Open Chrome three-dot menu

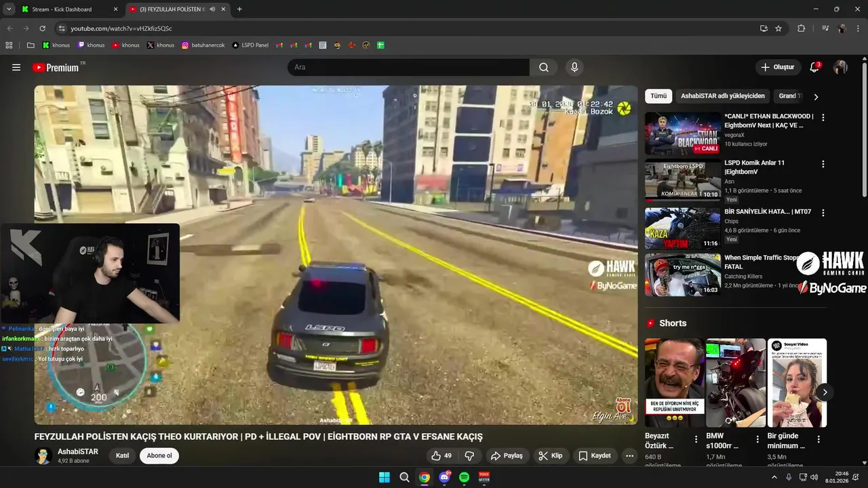[x=858, y=28]
